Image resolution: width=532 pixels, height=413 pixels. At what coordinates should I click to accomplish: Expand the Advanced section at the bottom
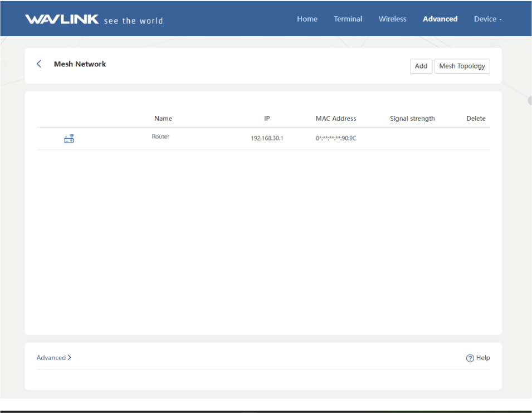coord(53,358)
